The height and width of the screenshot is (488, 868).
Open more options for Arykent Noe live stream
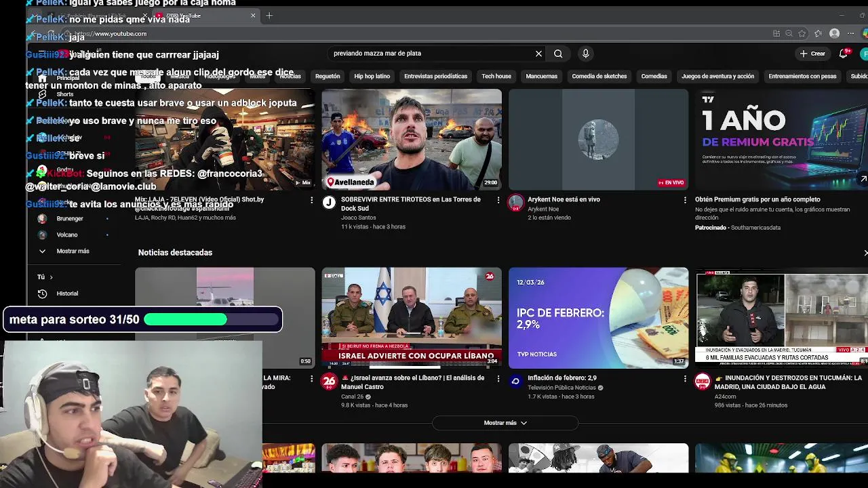click(x=685, y=200)
